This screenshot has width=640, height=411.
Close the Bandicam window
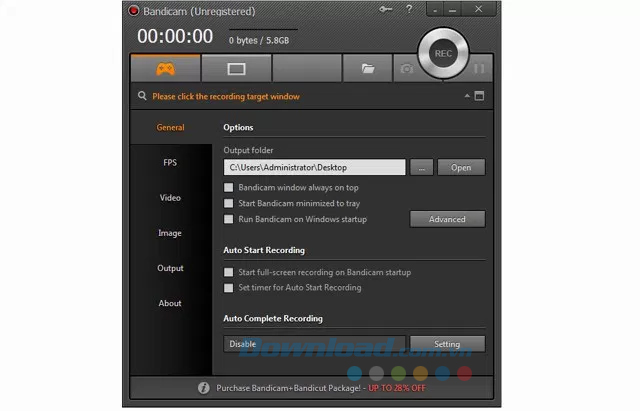pos(478,9)
